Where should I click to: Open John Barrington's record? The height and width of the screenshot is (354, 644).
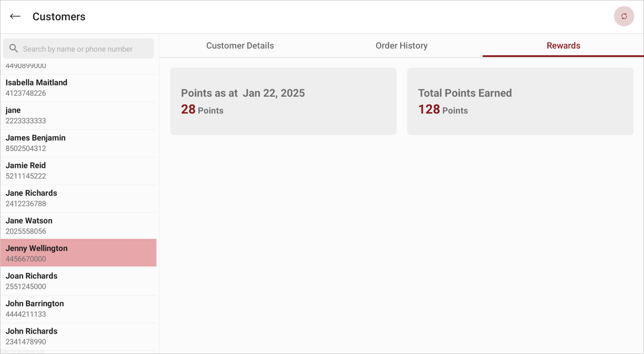[x=79, y=309]
